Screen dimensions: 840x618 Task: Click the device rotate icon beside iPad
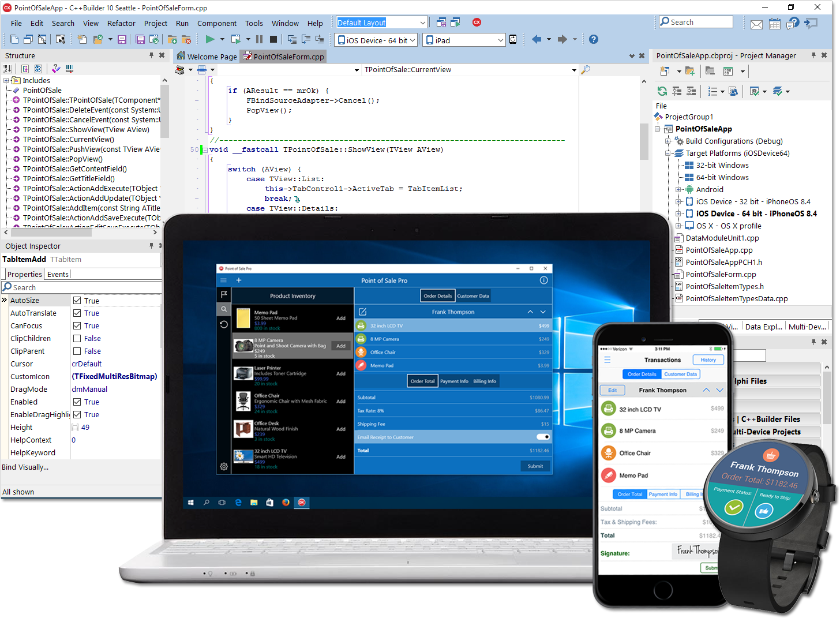[513, 40]
